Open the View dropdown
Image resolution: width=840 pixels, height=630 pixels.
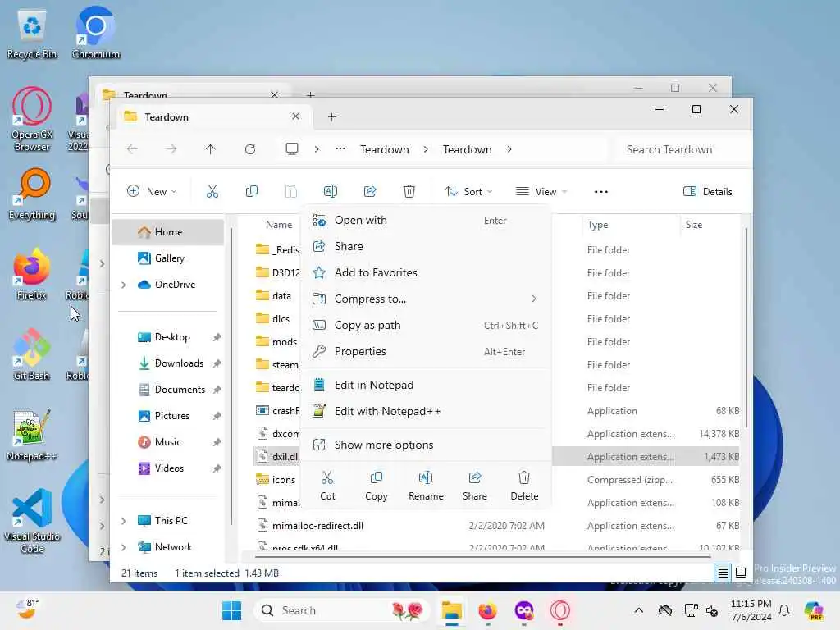coord(541,191)
